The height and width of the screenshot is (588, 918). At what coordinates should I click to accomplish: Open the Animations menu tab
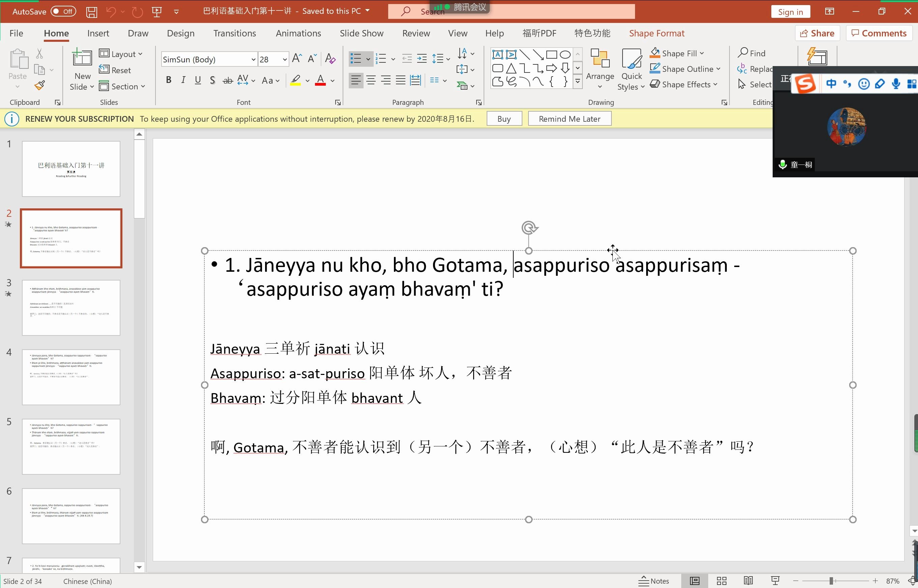(298, 33)
